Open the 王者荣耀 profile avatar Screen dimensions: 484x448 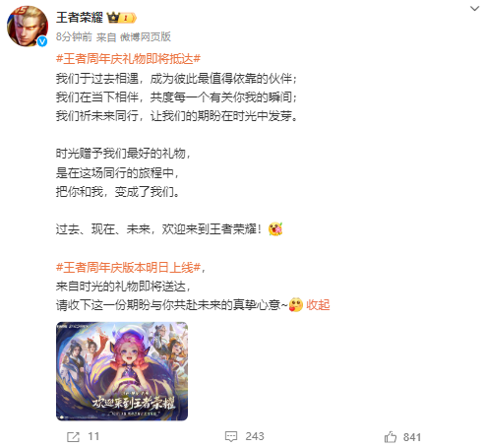click(28, 27)
